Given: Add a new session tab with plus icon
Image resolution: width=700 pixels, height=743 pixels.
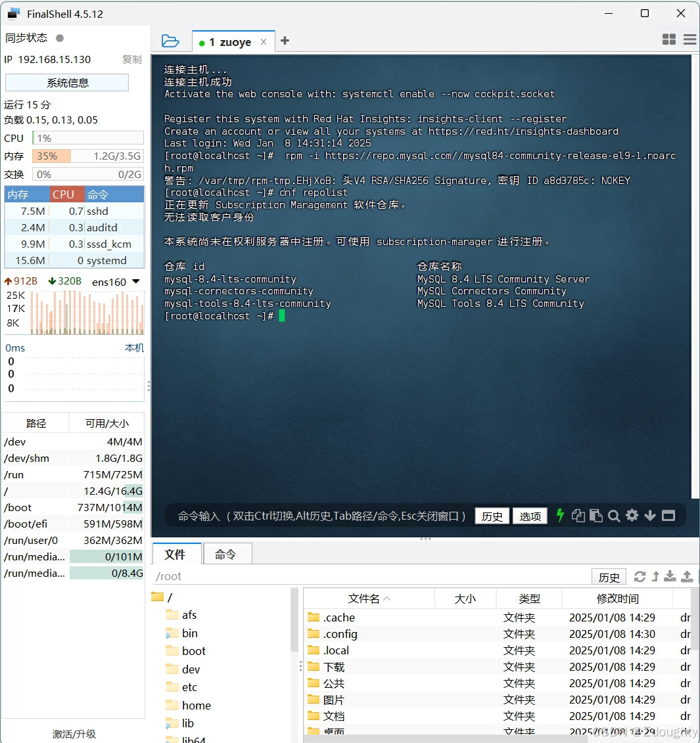Looking at the screenshot, I should pyautogui.click(x=285, y=41).
